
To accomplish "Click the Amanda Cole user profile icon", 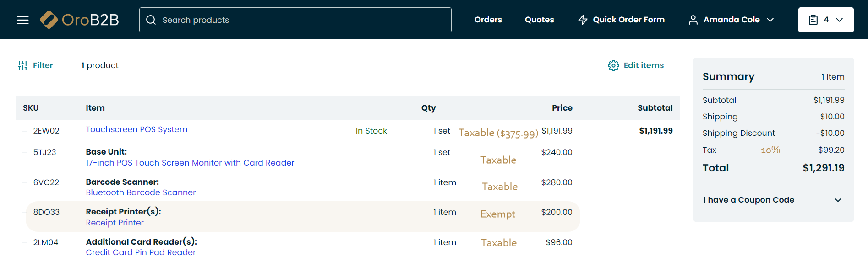I will pos(693,20).
